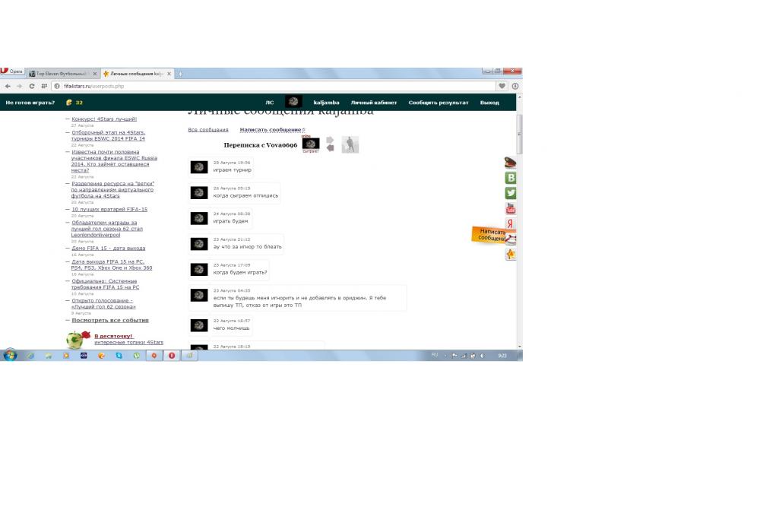Close the Top Eleven tab
This screenshot has height=532, width=760.
[x=95, y=74]
